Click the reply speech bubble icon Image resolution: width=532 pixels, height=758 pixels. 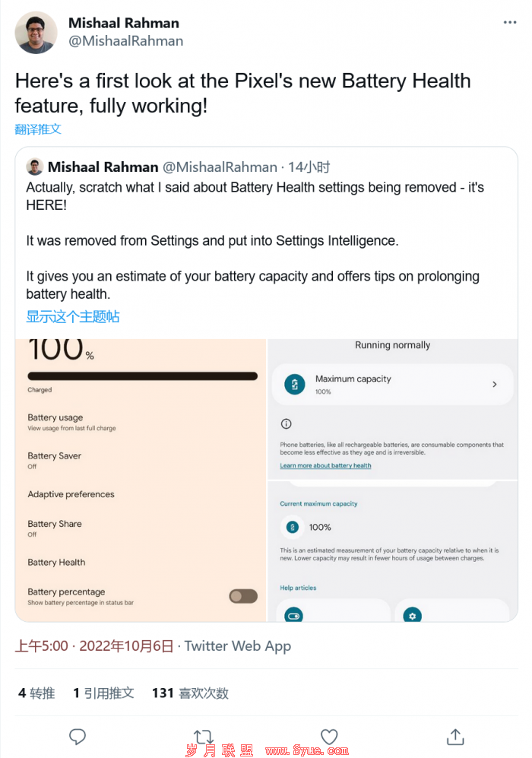(78, 737)
